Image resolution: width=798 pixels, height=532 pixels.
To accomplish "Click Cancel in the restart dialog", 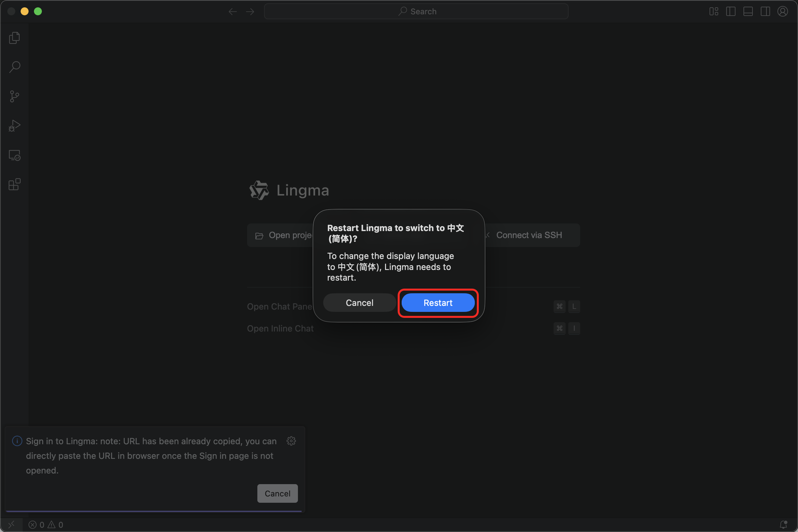I will coord(359,303).
